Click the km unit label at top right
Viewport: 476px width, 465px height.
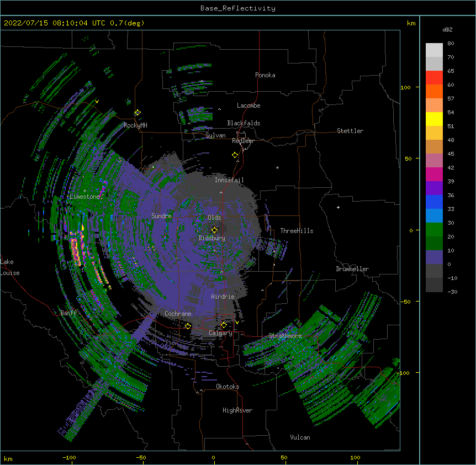(x=411, y=23)
